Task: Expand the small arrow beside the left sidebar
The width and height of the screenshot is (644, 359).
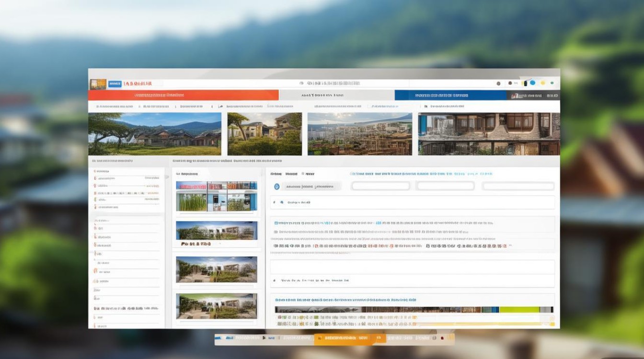Action: pos(167,177)
